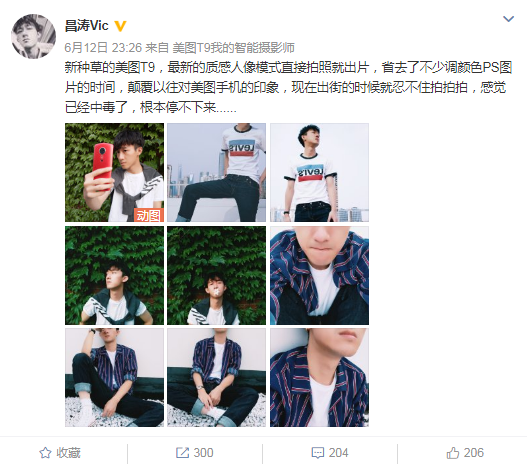Open the 昌涛Vic username link

click(x=86, y=26)
